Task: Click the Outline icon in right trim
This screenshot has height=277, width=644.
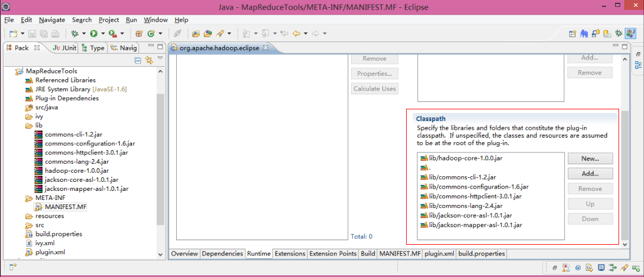Action: click(638, 65)
